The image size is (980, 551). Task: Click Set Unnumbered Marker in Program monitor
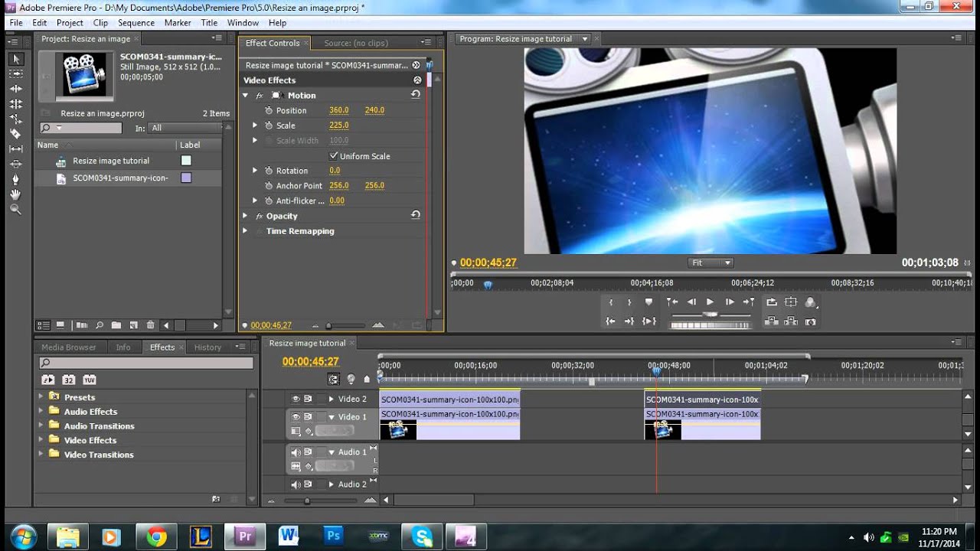click(648, 302)
